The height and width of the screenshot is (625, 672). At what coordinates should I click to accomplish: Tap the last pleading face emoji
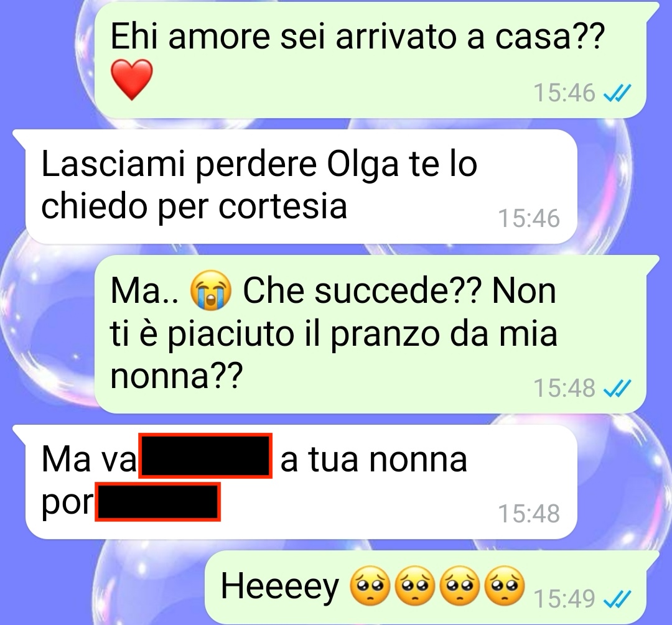(505, 586)
